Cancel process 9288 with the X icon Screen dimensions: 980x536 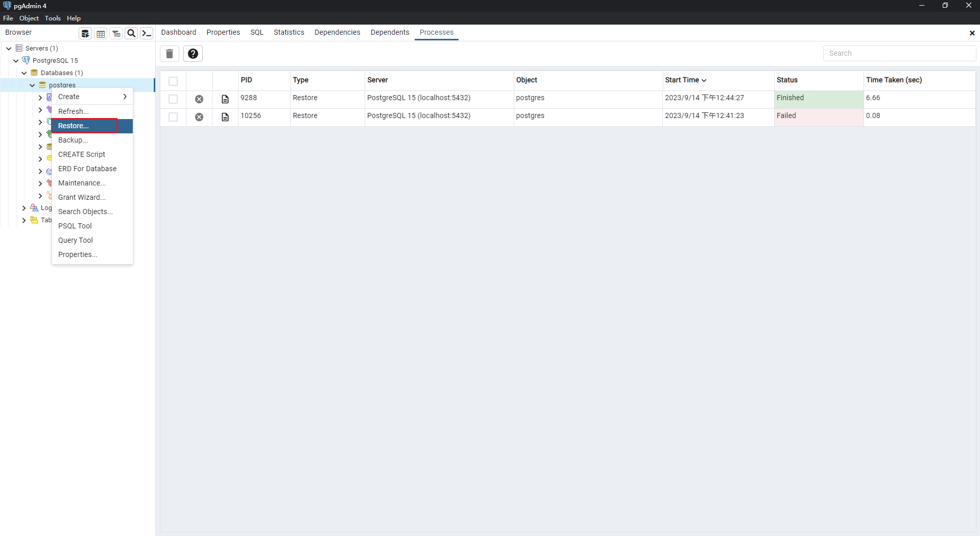[199, 99]
